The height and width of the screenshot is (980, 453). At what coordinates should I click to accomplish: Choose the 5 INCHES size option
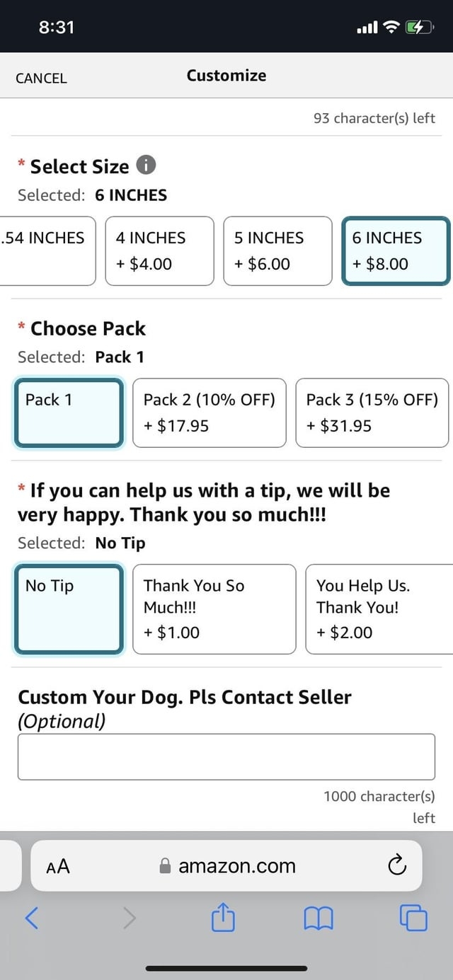pyautogui.click(x=277, y=250)
